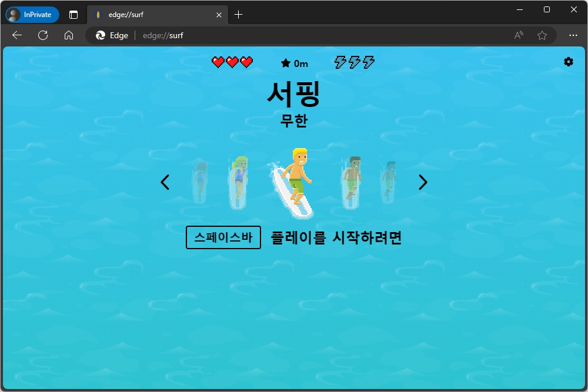The width and height of the screenshot is (588, 392).
Task: Click the middle red heart life icon
Action: click(232, 62)
